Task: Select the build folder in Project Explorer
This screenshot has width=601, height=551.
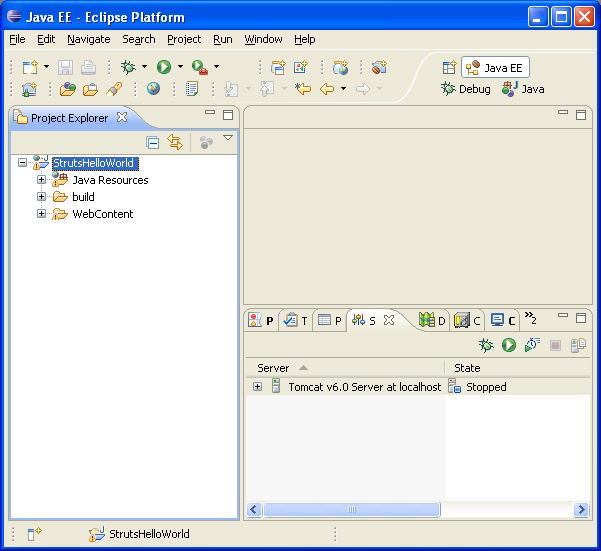Action: click(83, 197)
